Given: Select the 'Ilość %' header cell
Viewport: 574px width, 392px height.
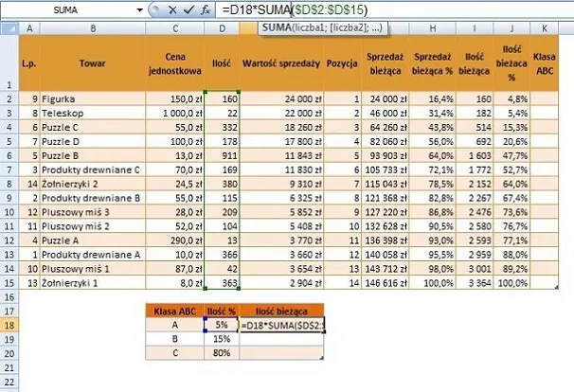Looking at the screenshot, I should 222,312.
